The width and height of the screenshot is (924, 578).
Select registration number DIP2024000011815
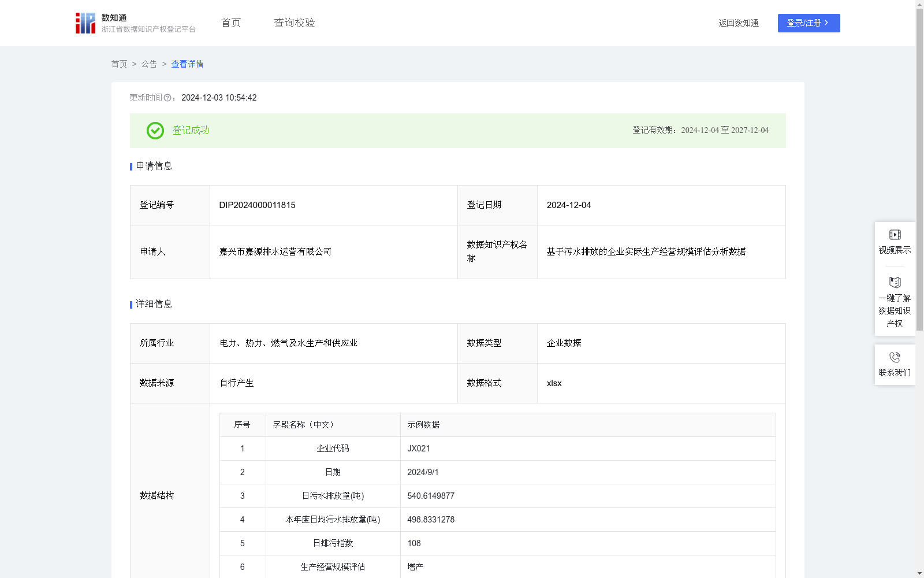click(257, 205)
